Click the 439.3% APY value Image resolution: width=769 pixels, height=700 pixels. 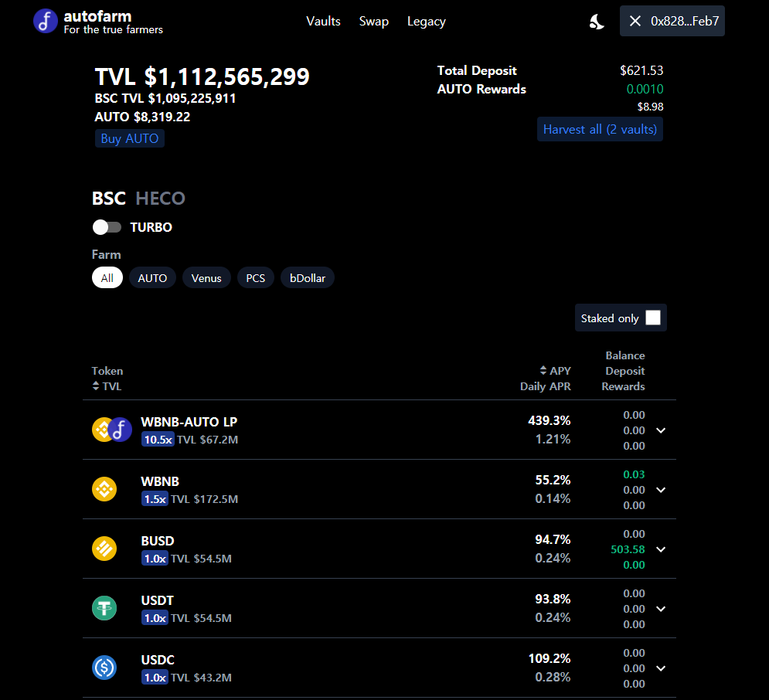(550, 420)
